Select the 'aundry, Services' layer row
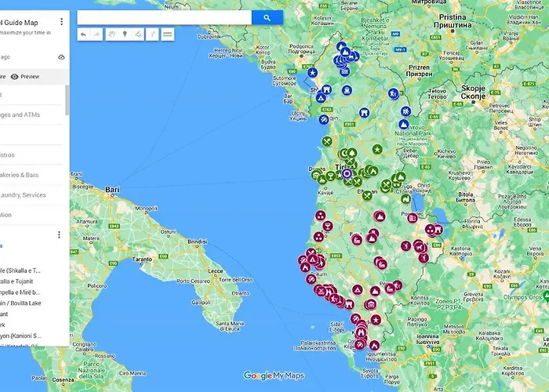The width and height of the screenshot is (549, 392). point(31,195)
